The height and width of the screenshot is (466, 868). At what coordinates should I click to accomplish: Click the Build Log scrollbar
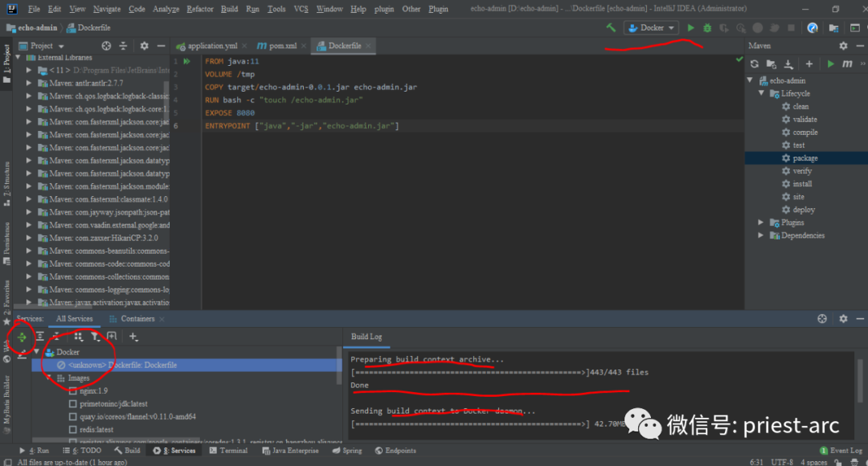pos(860,381)
